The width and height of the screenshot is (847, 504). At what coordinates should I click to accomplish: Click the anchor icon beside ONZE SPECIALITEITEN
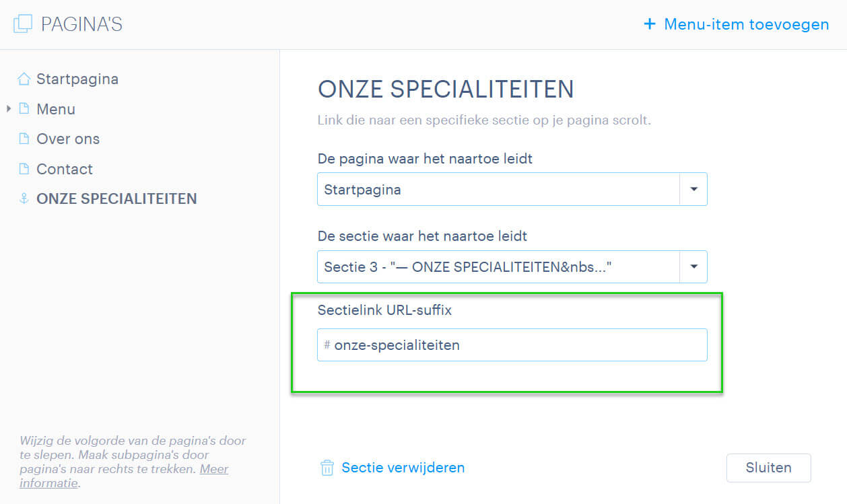pyautogui.click(x=24, y=199)
